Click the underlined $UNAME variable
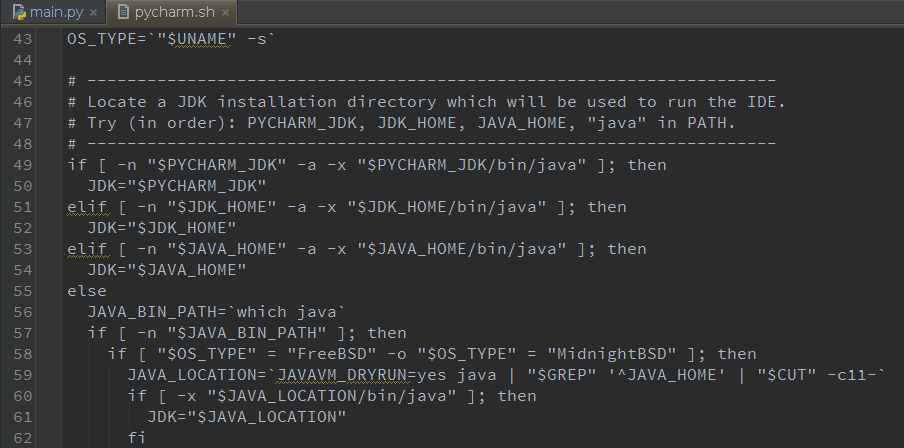The height and width of the screenshot is (448, 904). pyautogui.click(x=201, y=39)
